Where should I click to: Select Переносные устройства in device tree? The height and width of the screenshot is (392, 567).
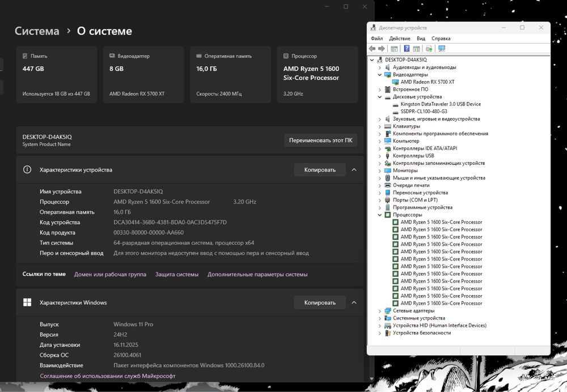pyautogui.click(x=420, y=193)
